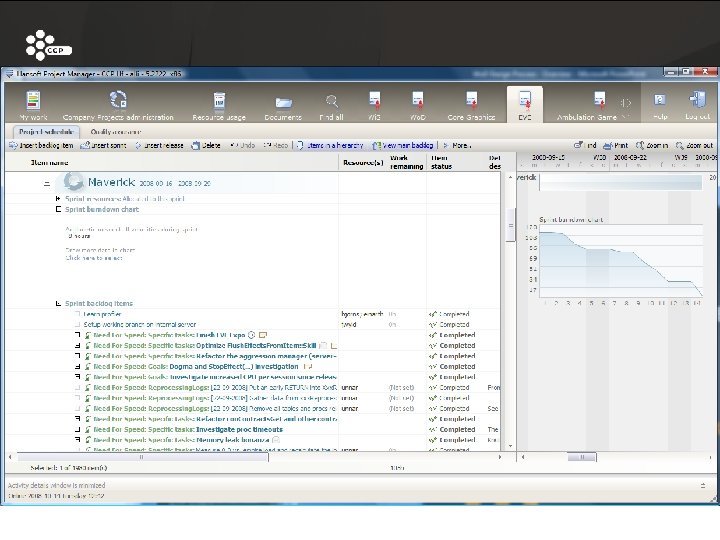Open the More toolbar dropdown
720x540 pixels.
click(x=457, y=146)
